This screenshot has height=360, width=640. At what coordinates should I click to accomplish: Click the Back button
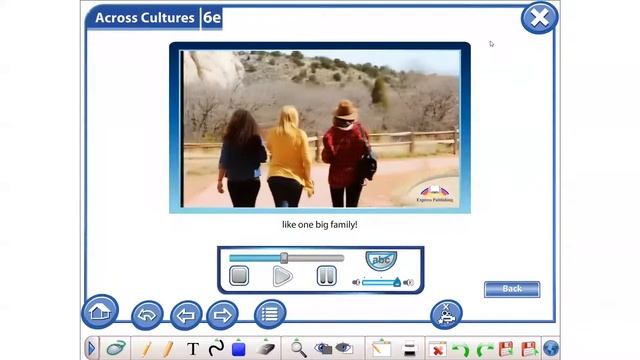(x=512, y=289)
